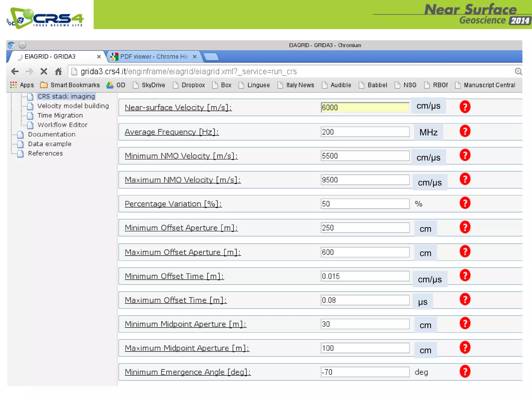Open the Box bookmark
The height and width of the screenshot is (399, 532).
(x=222, y=85)
